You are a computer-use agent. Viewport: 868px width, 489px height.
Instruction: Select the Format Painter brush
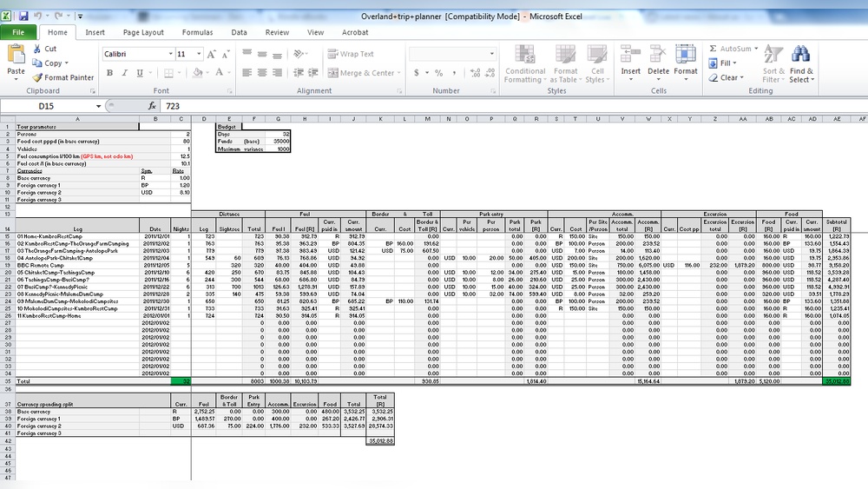[63, 77]
